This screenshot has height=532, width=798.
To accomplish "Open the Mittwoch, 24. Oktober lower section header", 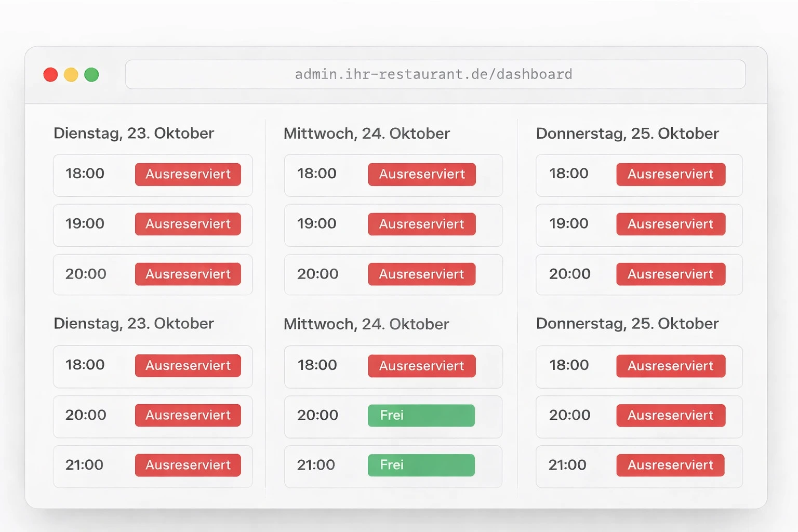I will click(x=366, y=324).
